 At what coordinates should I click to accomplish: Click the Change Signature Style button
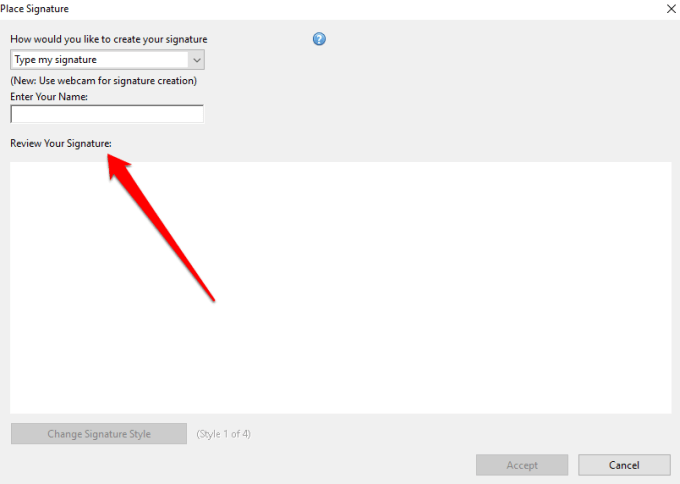click(99, 434)
